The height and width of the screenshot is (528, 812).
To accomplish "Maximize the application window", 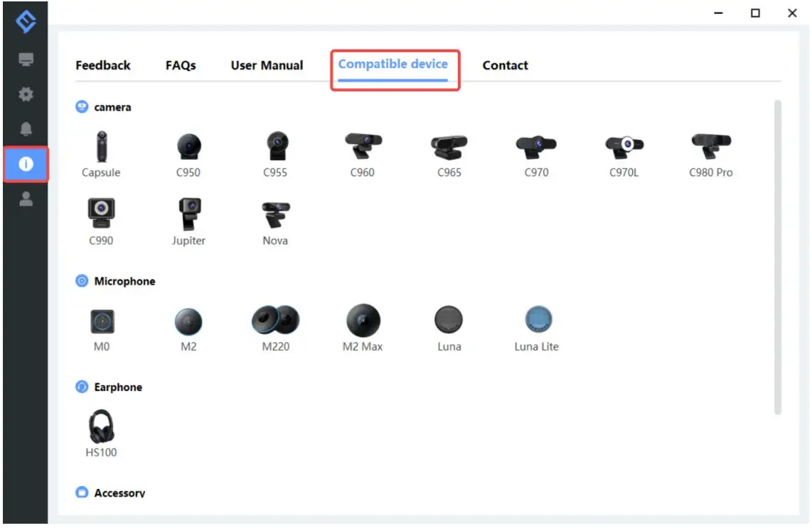I will (x=756, y=13).
